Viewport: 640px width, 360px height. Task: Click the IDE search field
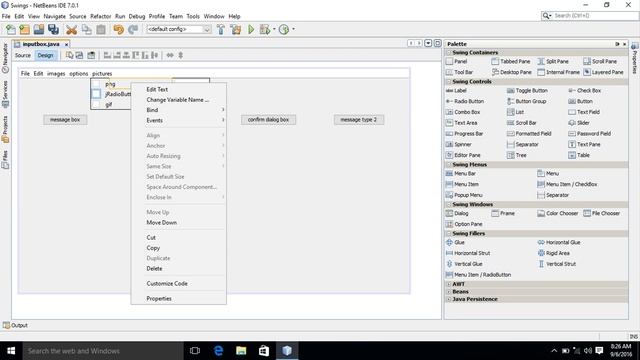[590, 16]
